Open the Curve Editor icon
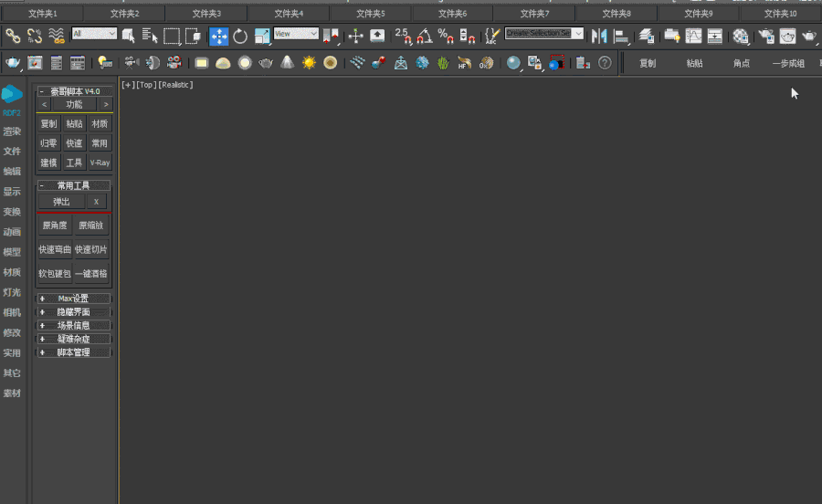The image size is (822, 504). coord(693,36)
